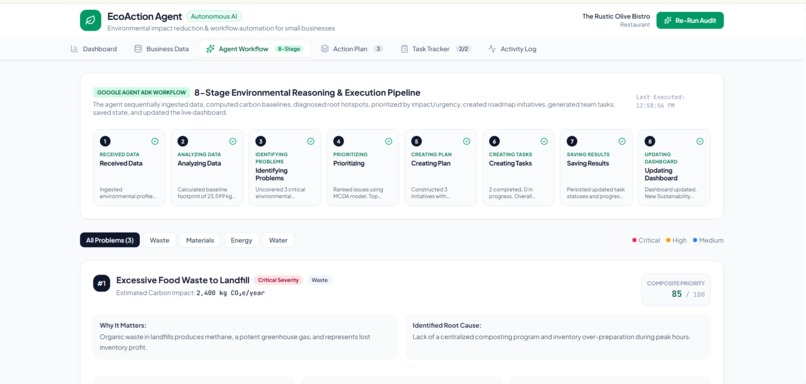Screen dimensions: 806x384
Task: Filter problems by Waste
Action: [159, 240]
